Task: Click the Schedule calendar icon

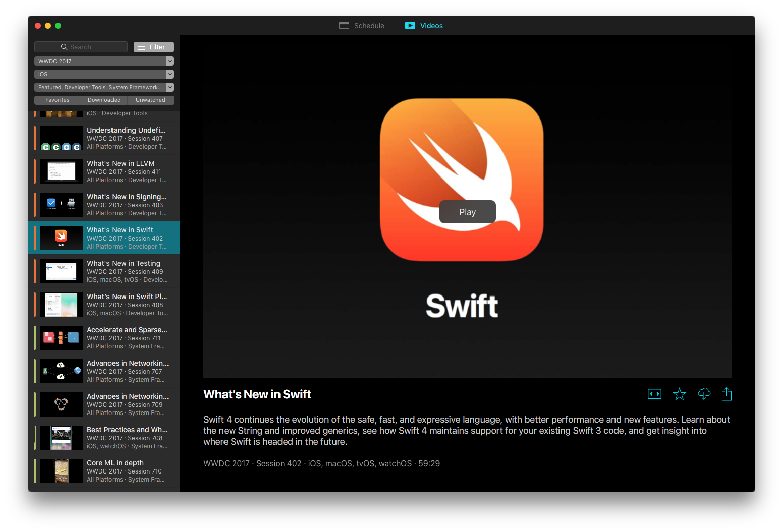Action: coord(344,26)
